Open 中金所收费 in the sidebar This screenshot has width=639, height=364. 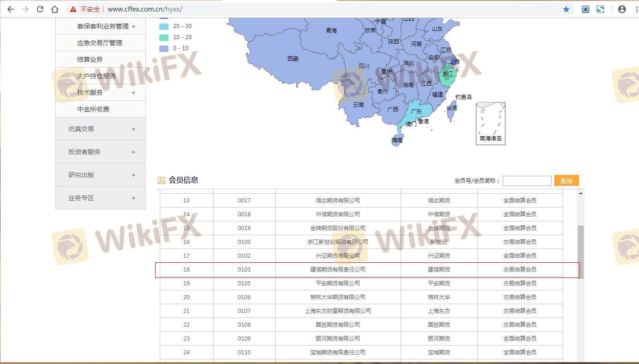(x=93, y=109)
